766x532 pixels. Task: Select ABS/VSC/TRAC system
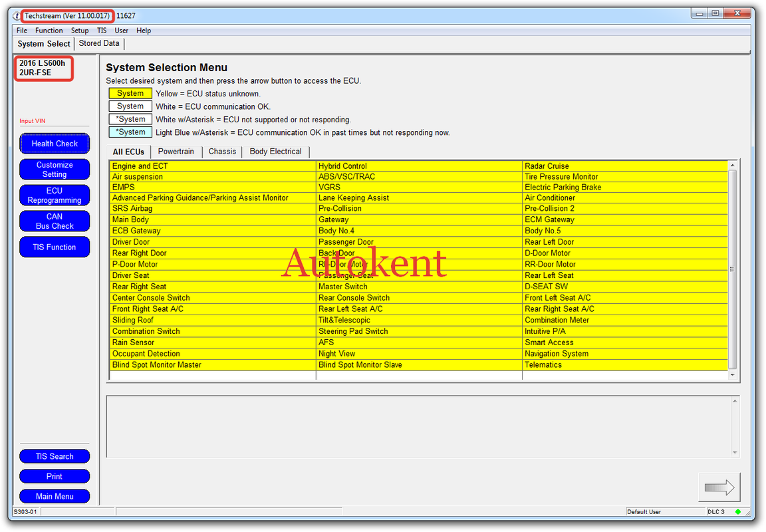419,177
